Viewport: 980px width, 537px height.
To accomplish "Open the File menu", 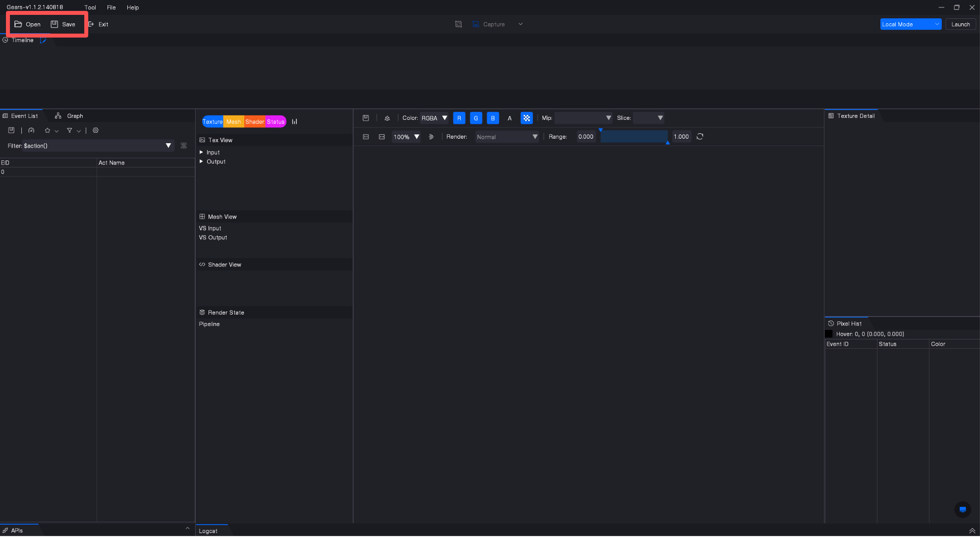I will tap(111, 7).
